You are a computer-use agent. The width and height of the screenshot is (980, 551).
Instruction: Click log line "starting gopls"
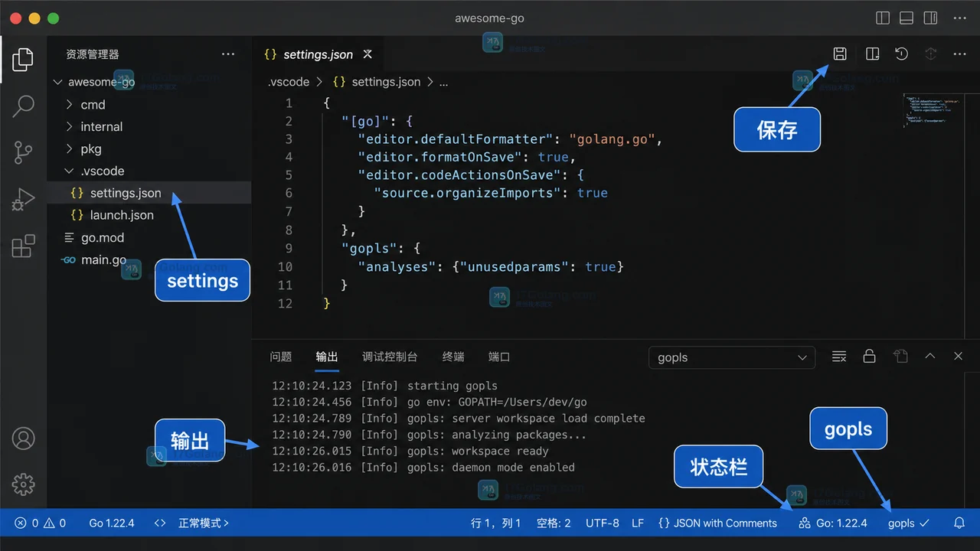[x=452, y=386]
